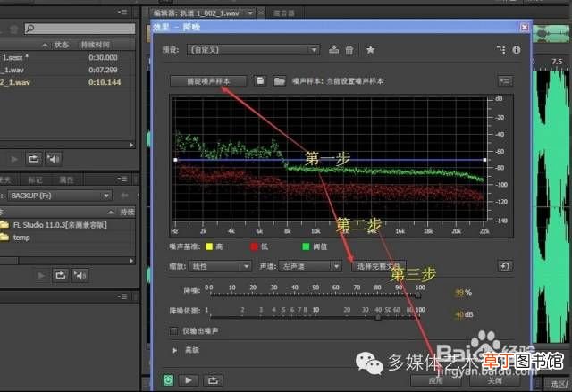Image resolution: width=572 pixels, height=392 pixels.
Task: Click the right control point on blue curve
Action: 484,160
